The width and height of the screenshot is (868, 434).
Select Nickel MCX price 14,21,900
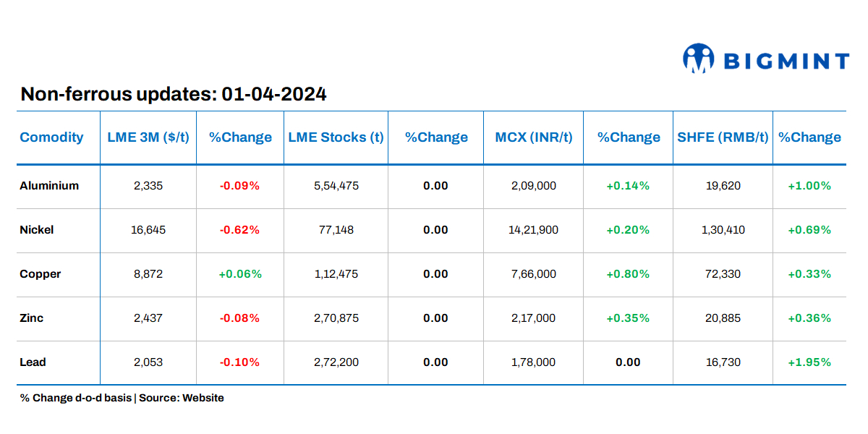tap(534, 230)
